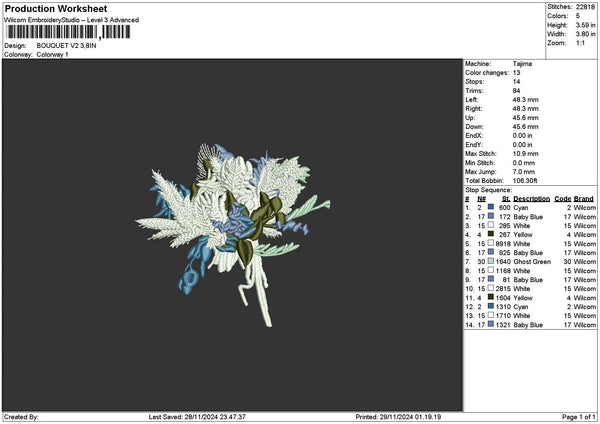
Task: Click the White swatch in stop row 8
Action: point(491,270)
